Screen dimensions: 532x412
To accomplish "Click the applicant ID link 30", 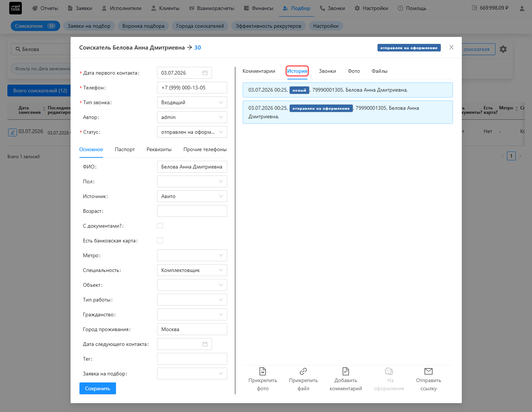I will [x=198, y=47].
